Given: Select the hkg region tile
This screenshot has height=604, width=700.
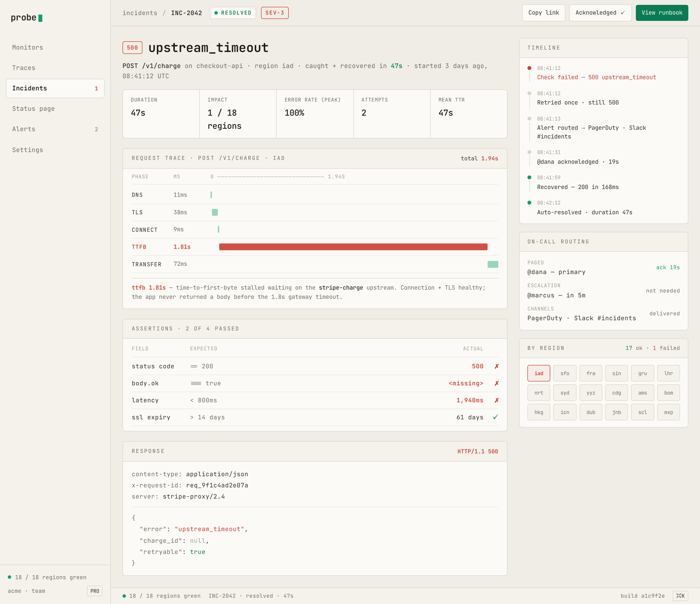Looking at the screenshot, I should coord(539,412).
